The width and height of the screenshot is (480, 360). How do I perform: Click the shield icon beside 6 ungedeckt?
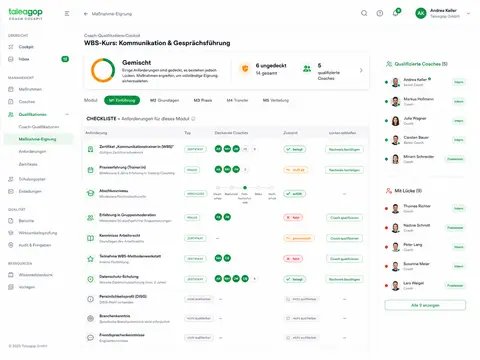click(245, 69)
